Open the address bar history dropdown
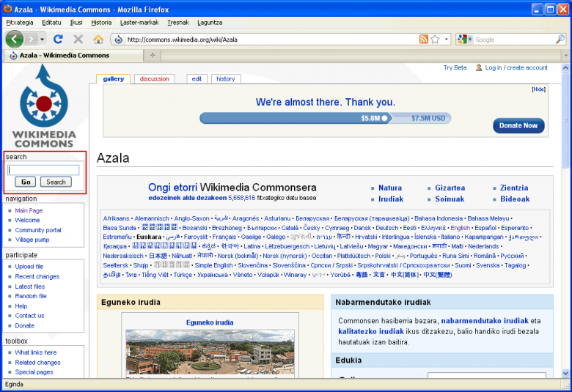Viewport: 572px width, 392px height. coord(446,39)
